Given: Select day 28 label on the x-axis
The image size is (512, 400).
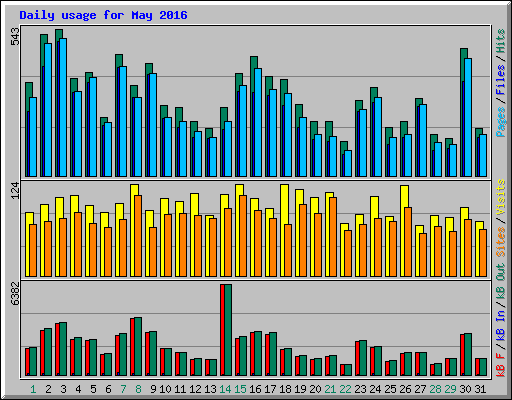Looking at the screenshot, I should point(435,389).
